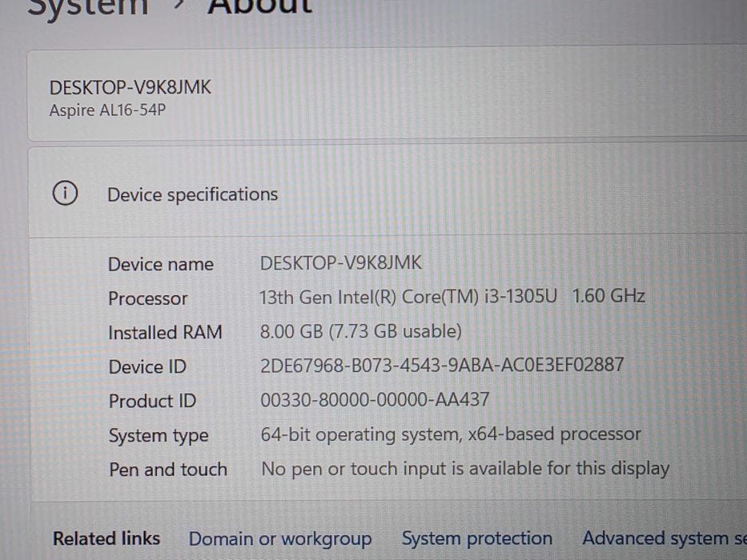747x560 pixels.
Task: Open Advanced system settings link
Action: (x=665, y=538)
